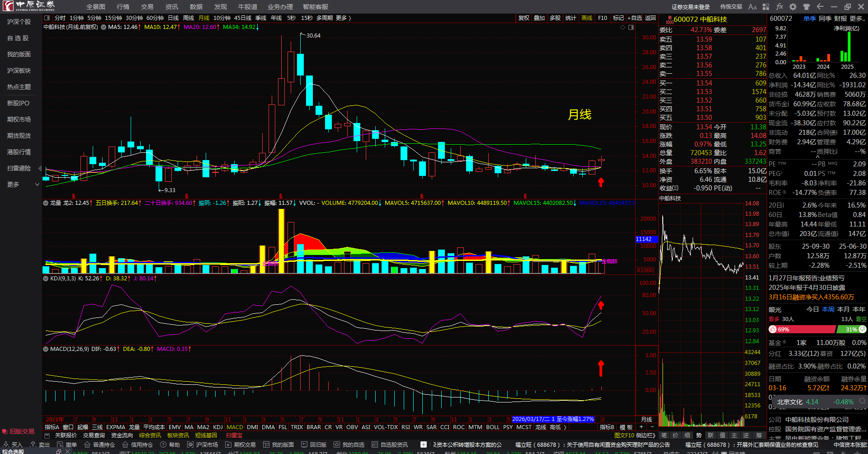Open 多周期 multi-period options
The image size is (868, 454).
325,18
